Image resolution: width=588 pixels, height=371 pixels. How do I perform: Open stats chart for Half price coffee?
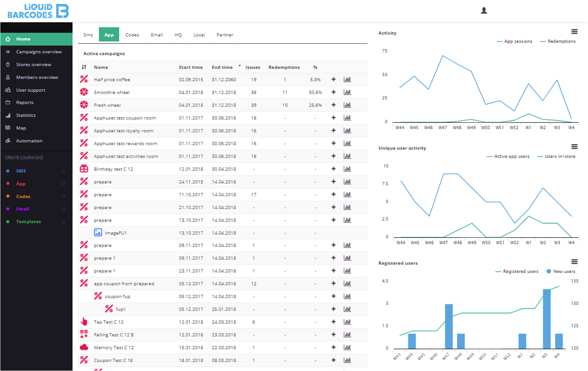point(347,80)
